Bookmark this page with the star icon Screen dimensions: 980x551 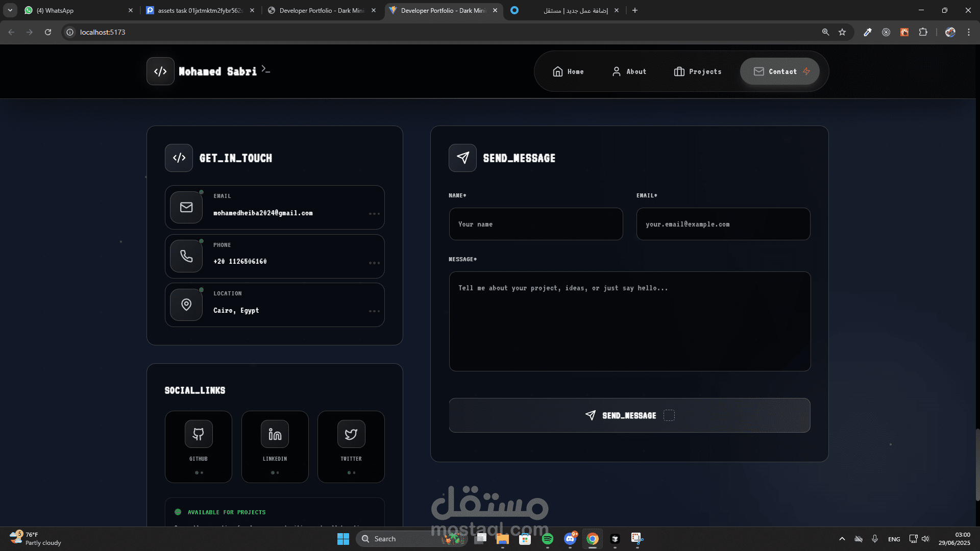842,32
